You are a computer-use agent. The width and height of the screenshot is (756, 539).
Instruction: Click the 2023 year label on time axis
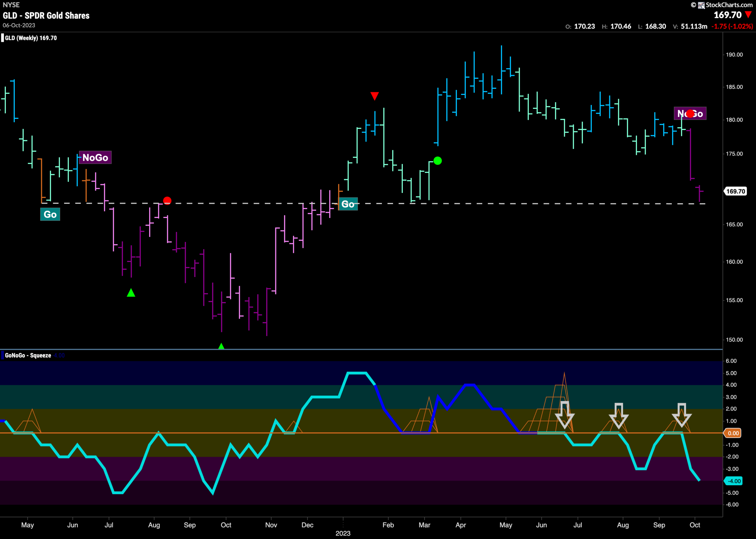tap(343, 533)
